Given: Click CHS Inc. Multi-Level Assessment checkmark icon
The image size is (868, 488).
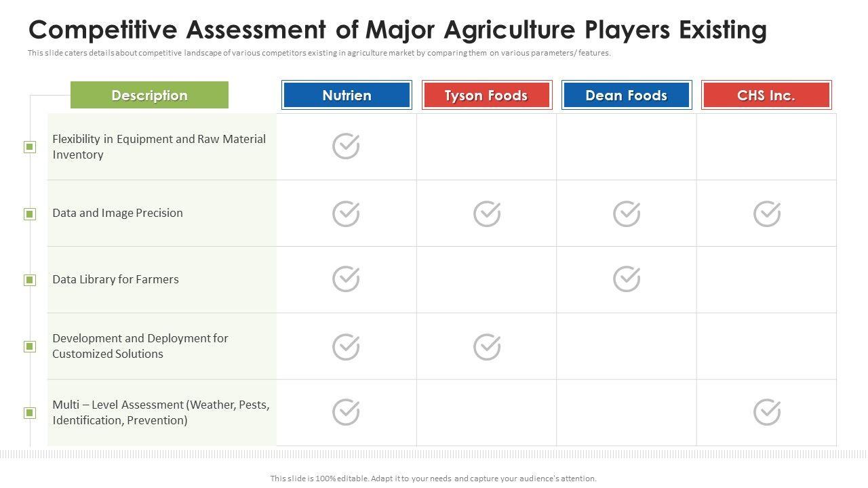Looking at the screenshot, I should coord(767,412).
